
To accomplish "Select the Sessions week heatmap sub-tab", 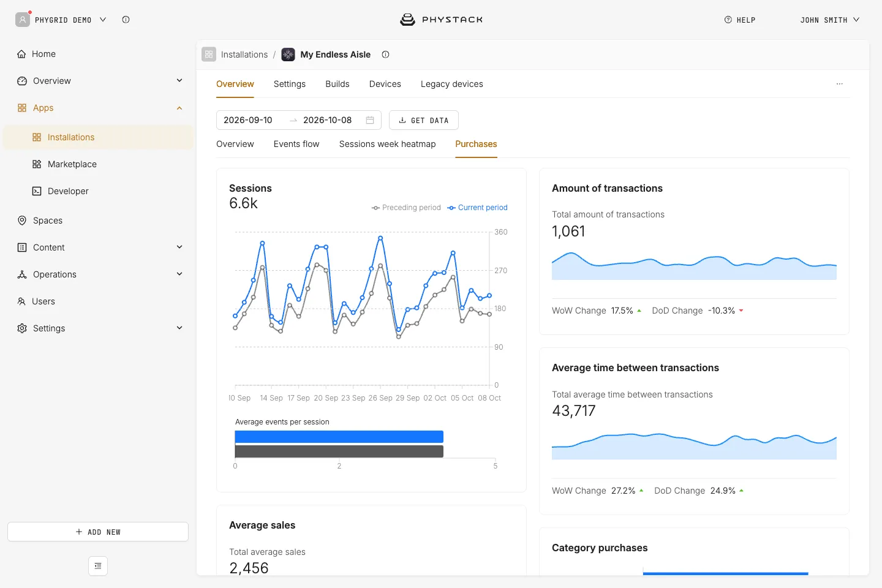I will 388,144.
